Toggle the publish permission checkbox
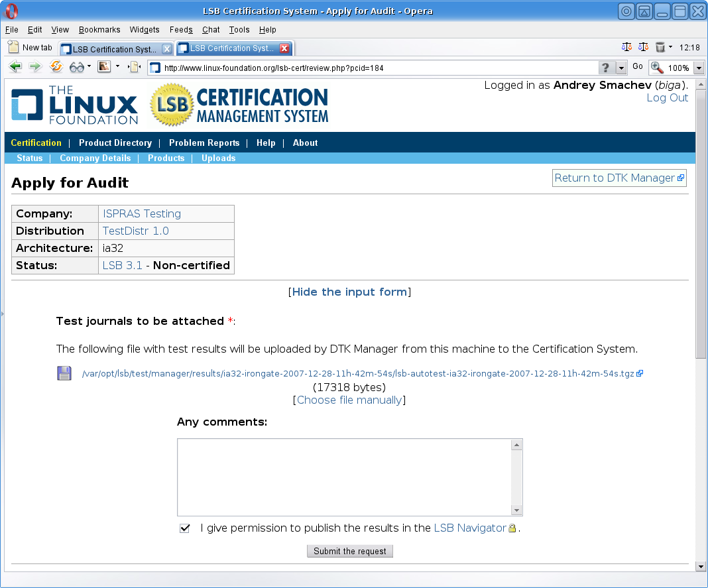This screenshot has width=708, height=588. pyautogui.click(x=185, y=528)
